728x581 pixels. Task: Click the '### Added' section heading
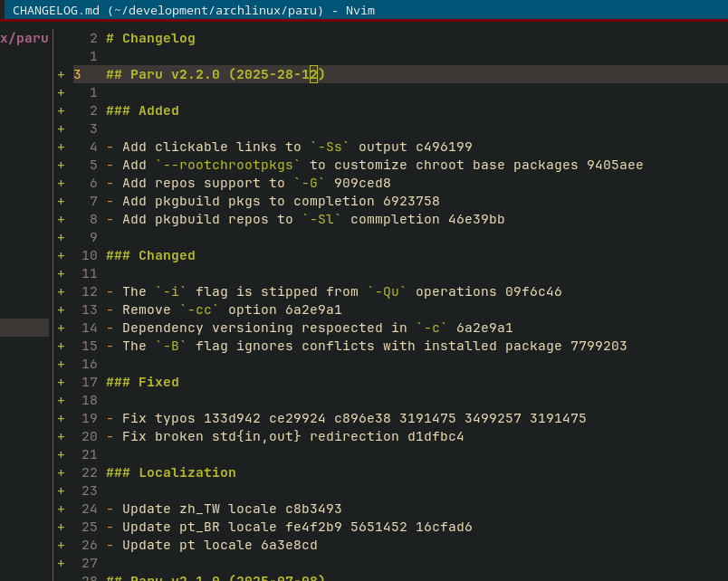tap(142, 110)
